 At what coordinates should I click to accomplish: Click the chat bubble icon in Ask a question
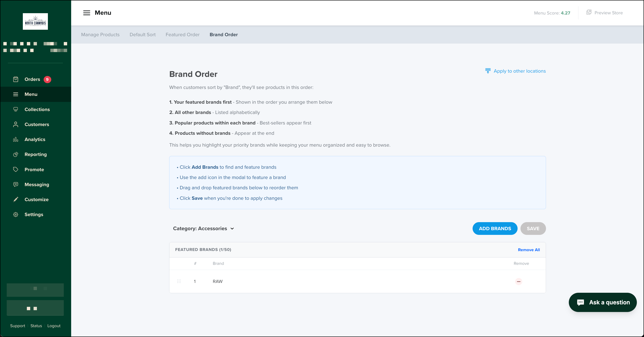[x=580, y=302]
